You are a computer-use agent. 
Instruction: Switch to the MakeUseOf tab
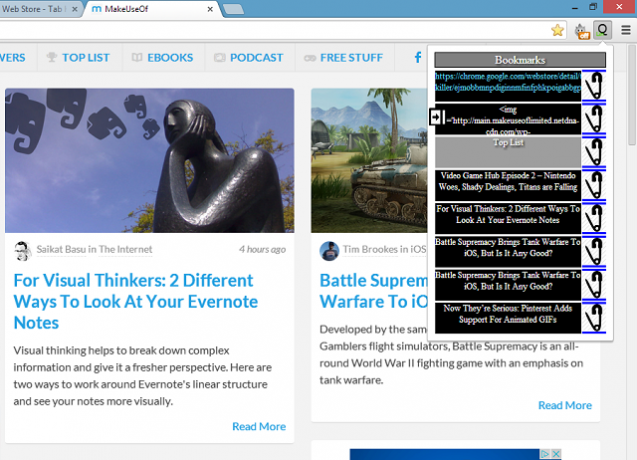tap(152, 9)
